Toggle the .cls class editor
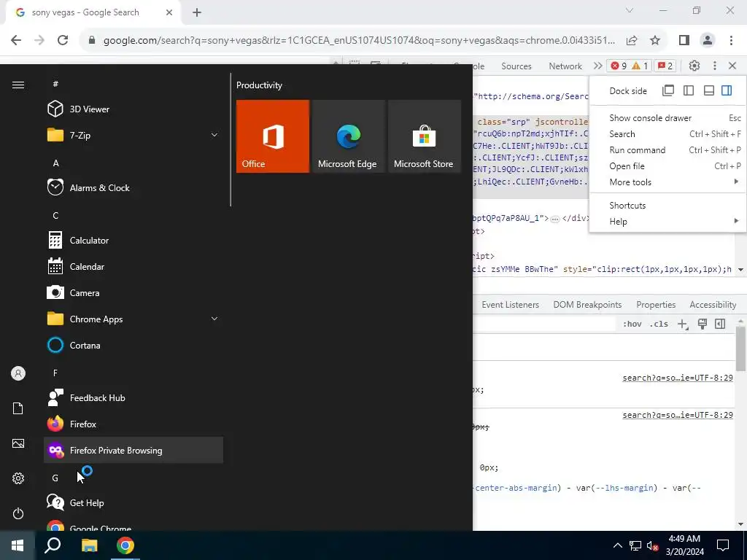This screenshot has width=747, height=560. click(659, 324)
